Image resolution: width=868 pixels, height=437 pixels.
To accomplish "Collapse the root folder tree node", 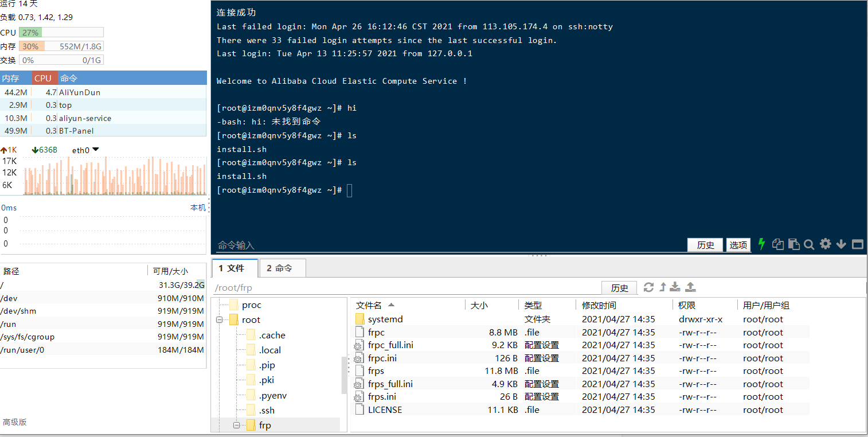I will point(219,319).
